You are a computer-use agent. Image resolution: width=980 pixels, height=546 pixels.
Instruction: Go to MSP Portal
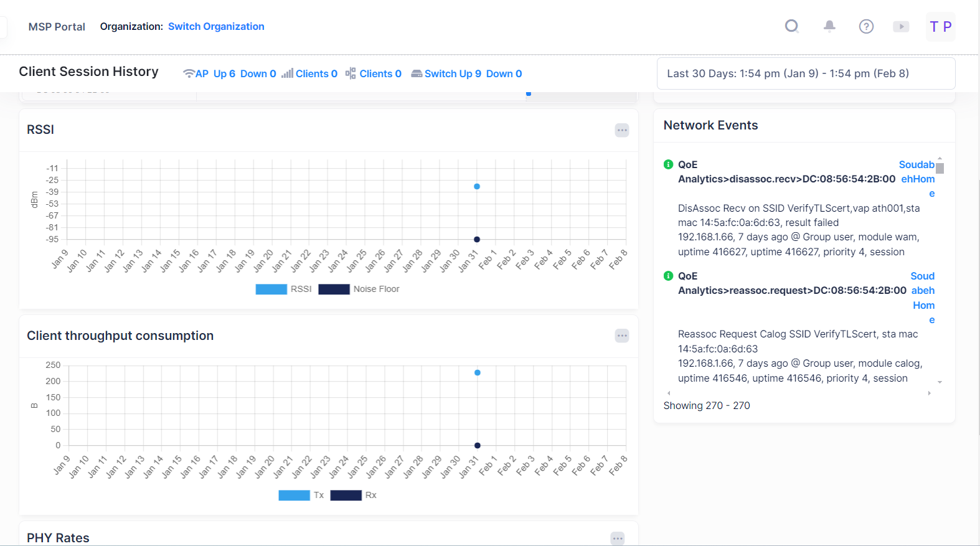pyautogui.click(x=57, y=27)
